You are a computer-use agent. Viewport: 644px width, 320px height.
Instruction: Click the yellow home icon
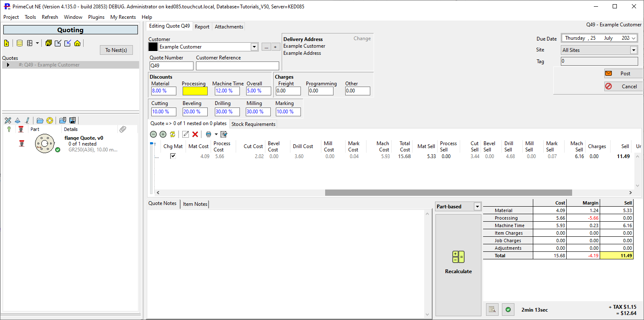tap(77, 43)
